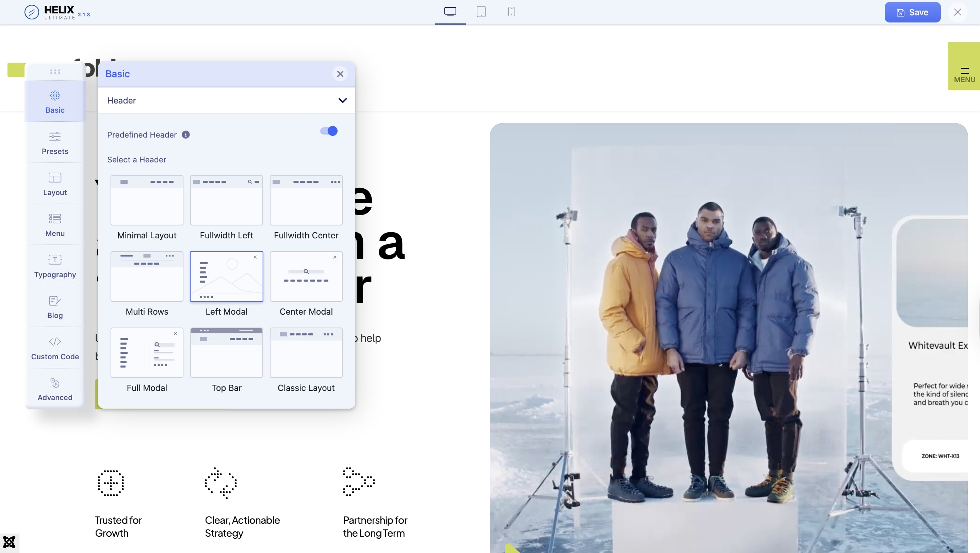Viewport: 980px width, 553px height.
Task: Open the Layout settings panel
Action: [55, 184]
